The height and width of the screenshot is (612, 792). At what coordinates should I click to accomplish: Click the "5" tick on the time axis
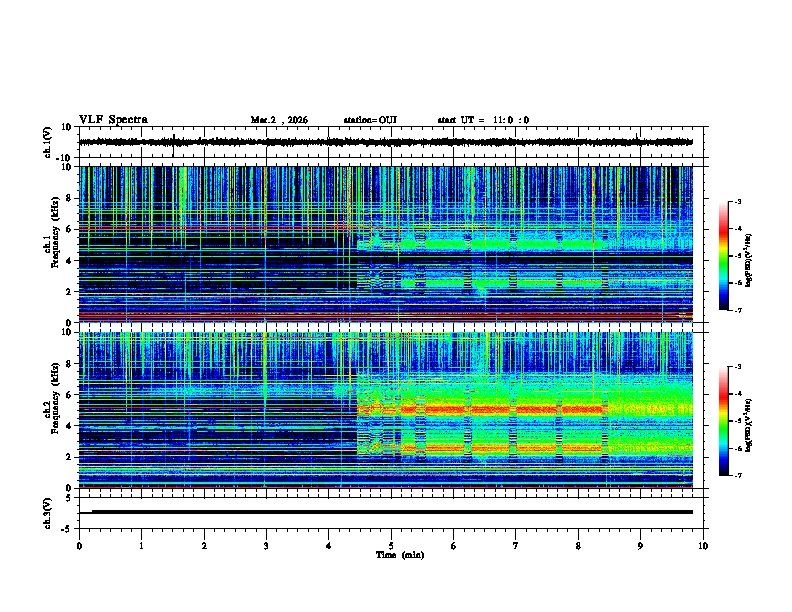(x=391, y=546)
